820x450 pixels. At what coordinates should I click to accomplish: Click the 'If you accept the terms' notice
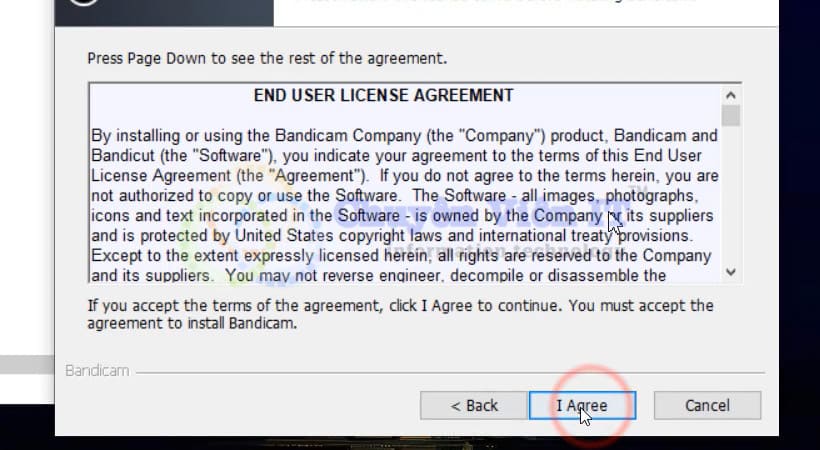click(x=400, y=314)
